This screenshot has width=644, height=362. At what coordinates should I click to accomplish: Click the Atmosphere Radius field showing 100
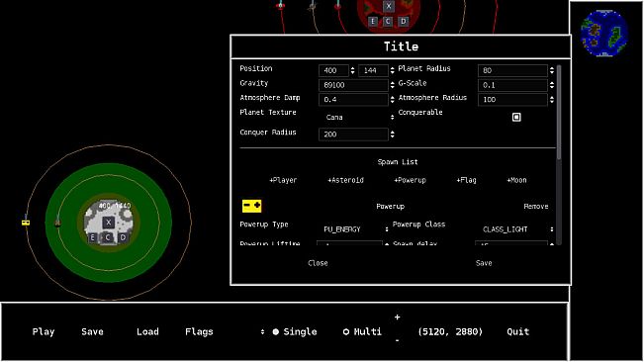pyautogui.click(x=512, y=99)
